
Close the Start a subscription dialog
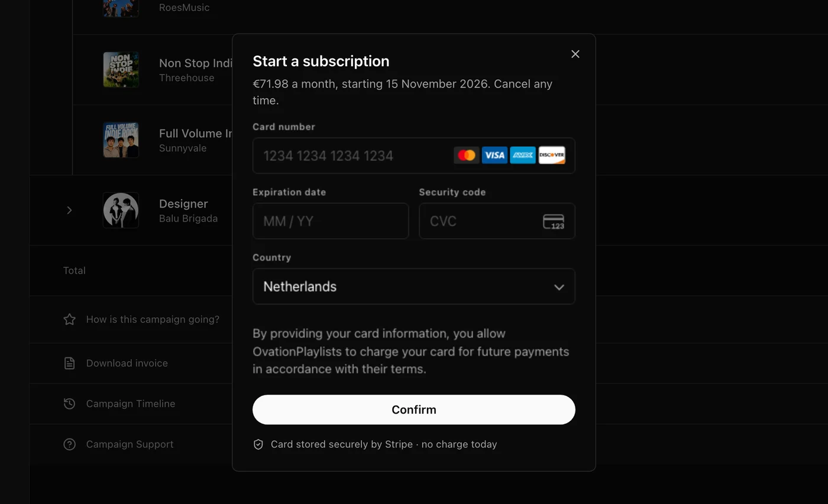[575, 54]
